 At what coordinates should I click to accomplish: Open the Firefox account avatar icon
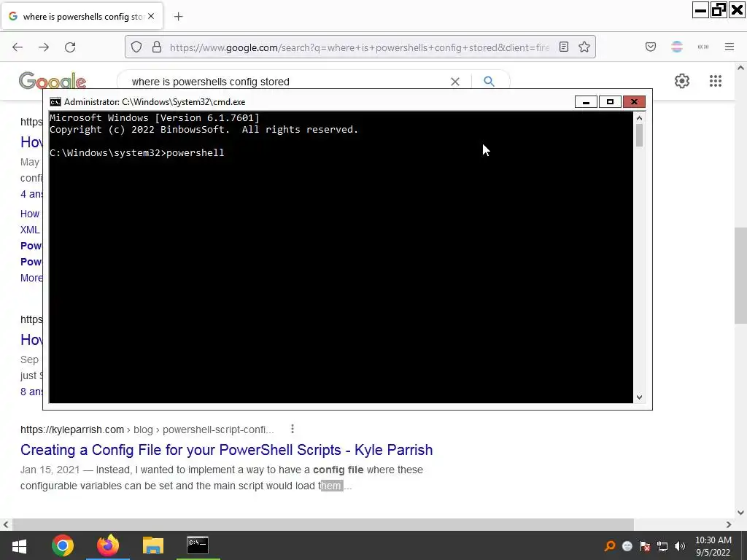pyautogui.click(x=677, y=47)
